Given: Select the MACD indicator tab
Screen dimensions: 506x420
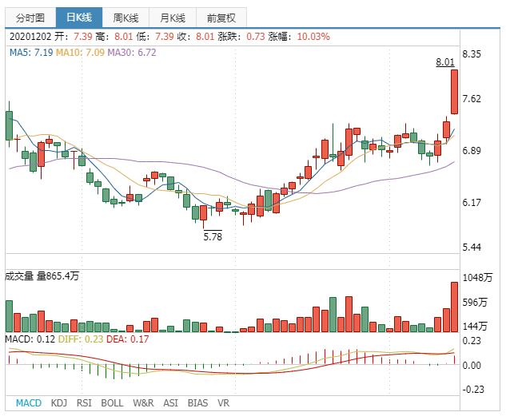Looking at the screenshot, I should [30, 403].
